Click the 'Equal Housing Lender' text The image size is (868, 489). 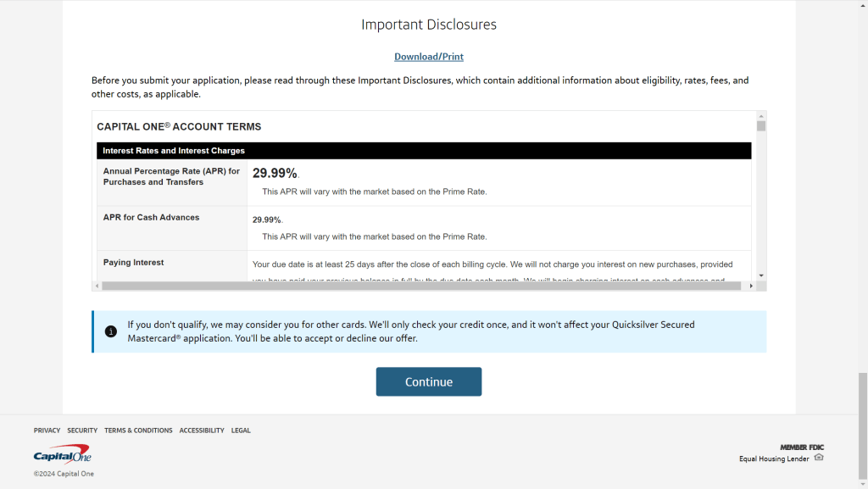click(774, 458)
